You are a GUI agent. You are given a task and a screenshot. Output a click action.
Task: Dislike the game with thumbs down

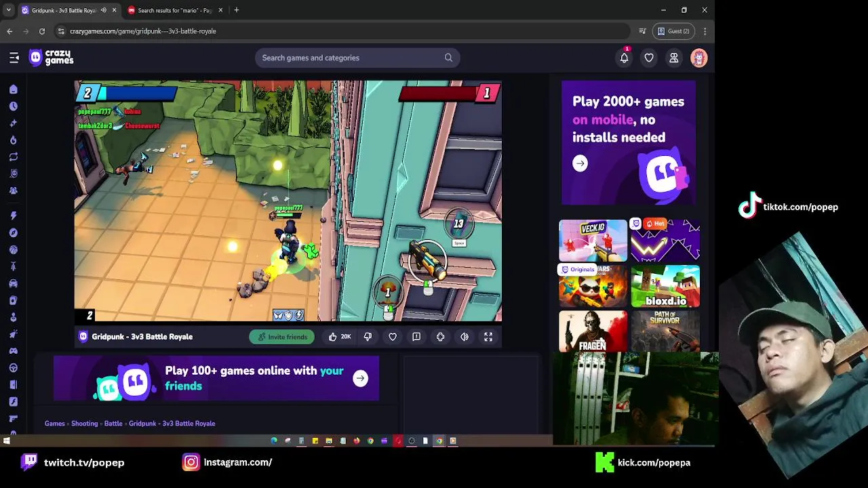point(368,337)
